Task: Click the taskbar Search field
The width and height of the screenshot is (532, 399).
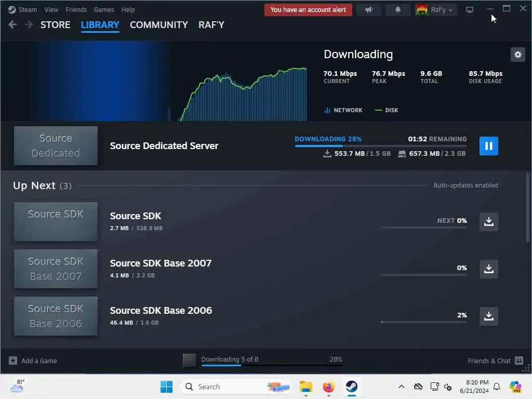Action: pyautogui.click(x=236, y=387)
